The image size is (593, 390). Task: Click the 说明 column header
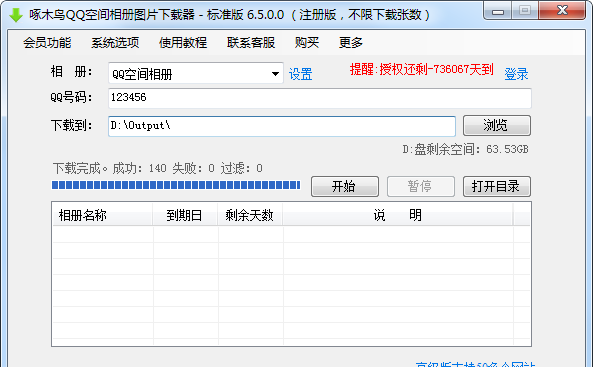[397, 215]
